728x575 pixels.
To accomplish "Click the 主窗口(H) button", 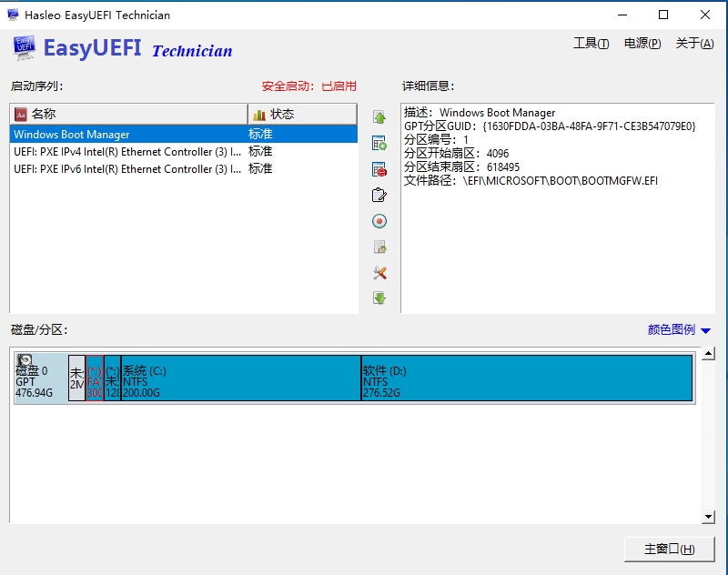I will [x=669, y=550].
